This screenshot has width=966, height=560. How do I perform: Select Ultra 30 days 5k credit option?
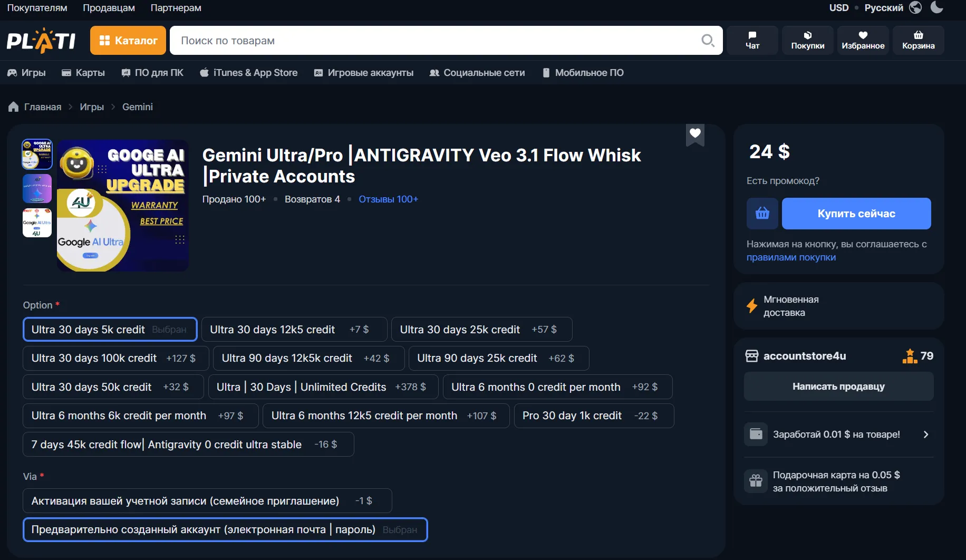(110, 330)
